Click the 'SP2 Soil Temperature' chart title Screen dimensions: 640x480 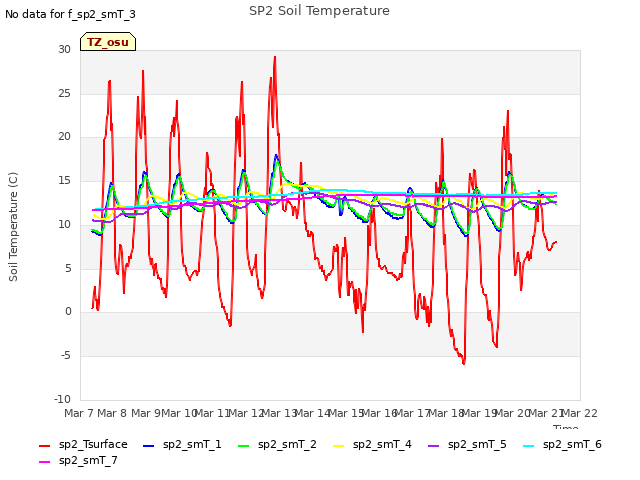point(319,11)
